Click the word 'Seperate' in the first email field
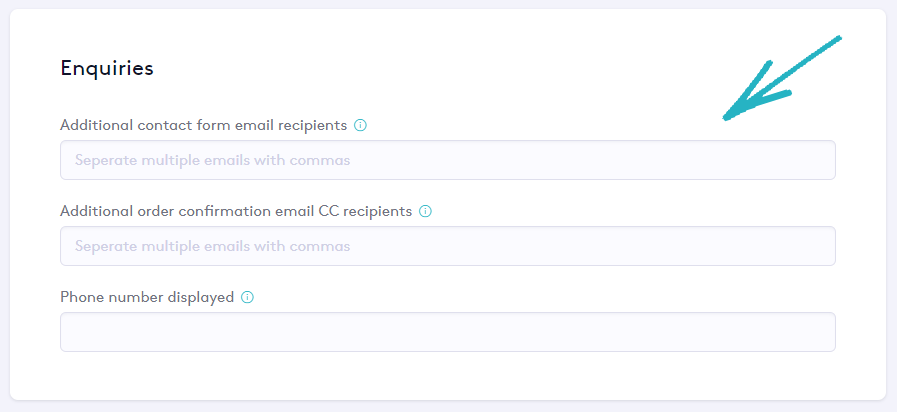Screen dimensions: 897x412 click(x=105, y=160)
